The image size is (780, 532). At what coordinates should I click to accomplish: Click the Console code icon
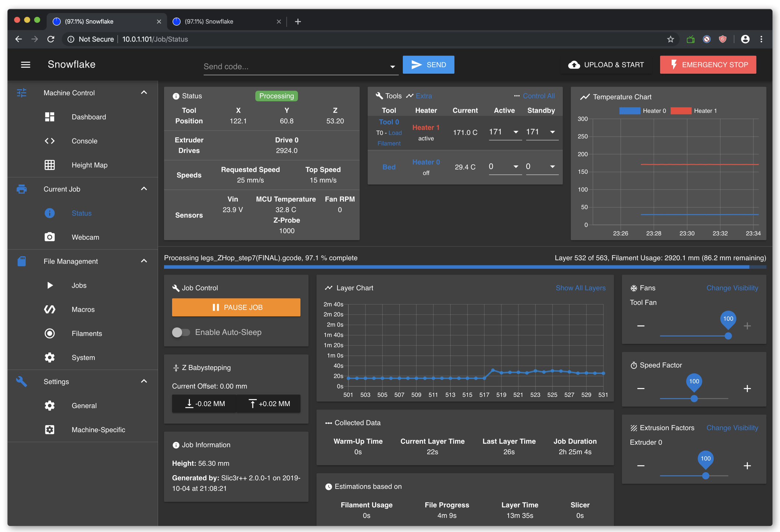pyautogui.click(x=50, y=141)
